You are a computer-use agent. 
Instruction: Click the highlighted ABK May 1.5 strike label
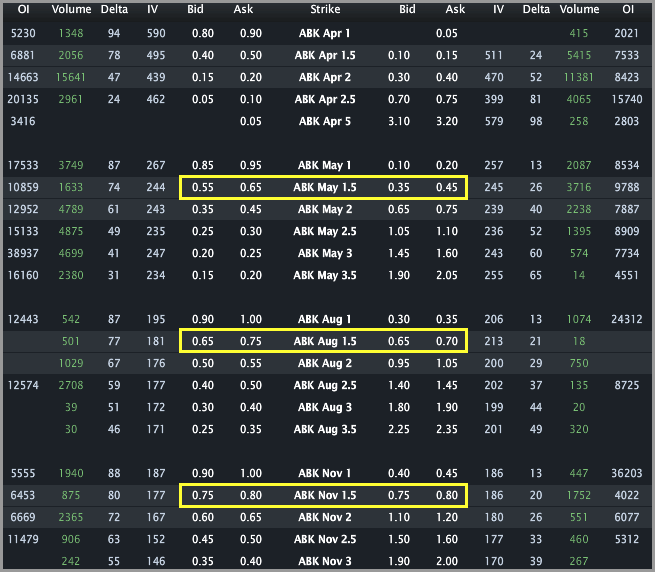tap(325, 187)
